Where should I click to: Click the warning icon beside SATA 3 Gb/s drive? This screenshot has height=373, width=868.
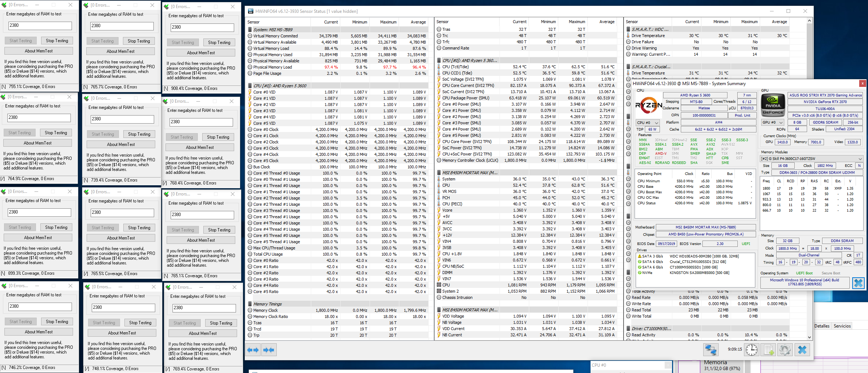click(640, 256)
